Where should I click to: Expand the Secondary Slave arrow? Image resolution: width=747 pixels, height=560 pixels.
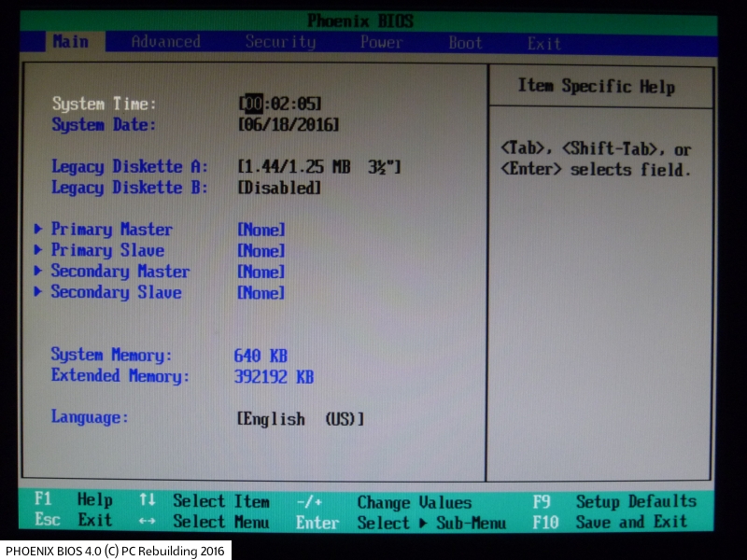38,292
